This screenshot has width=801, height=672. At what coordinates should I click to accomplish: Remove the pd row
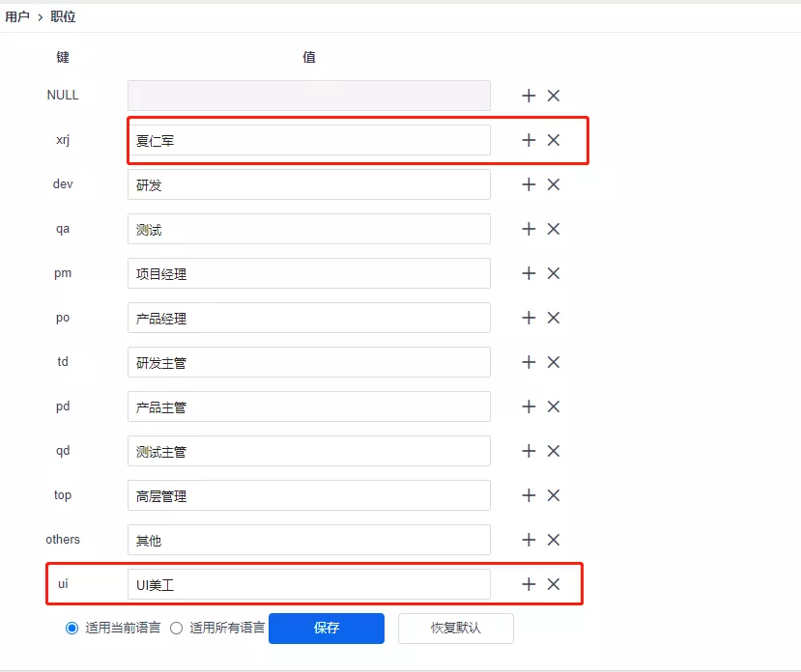[554, 406]
